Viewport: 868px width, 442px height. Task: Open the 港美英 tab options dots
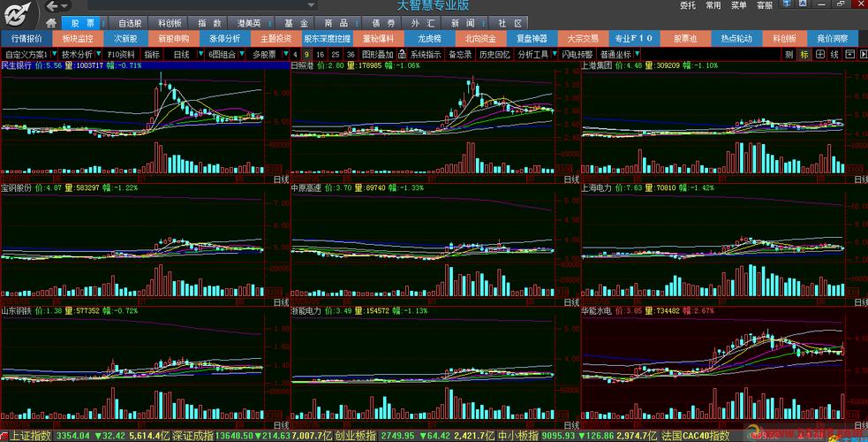coord(269,23)
